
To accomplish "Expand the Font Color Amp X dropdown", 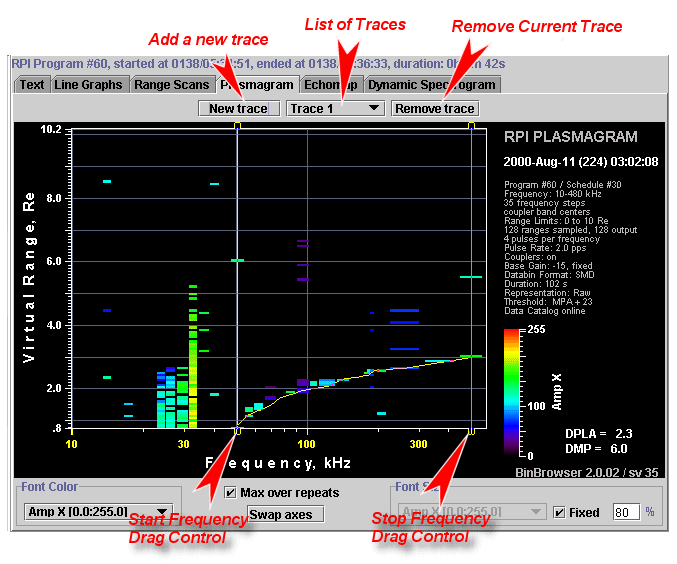I will (98, 512).
